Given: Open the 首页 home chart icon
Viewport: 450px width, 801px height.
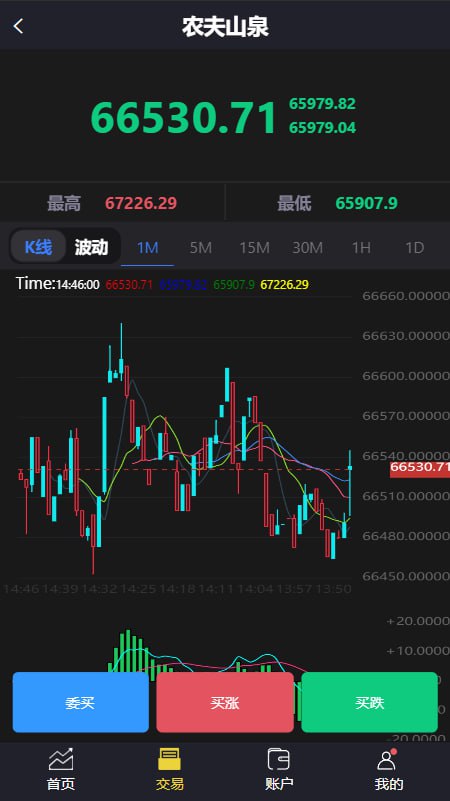Looking at the screenshot, I should click(x=61, y=759).
